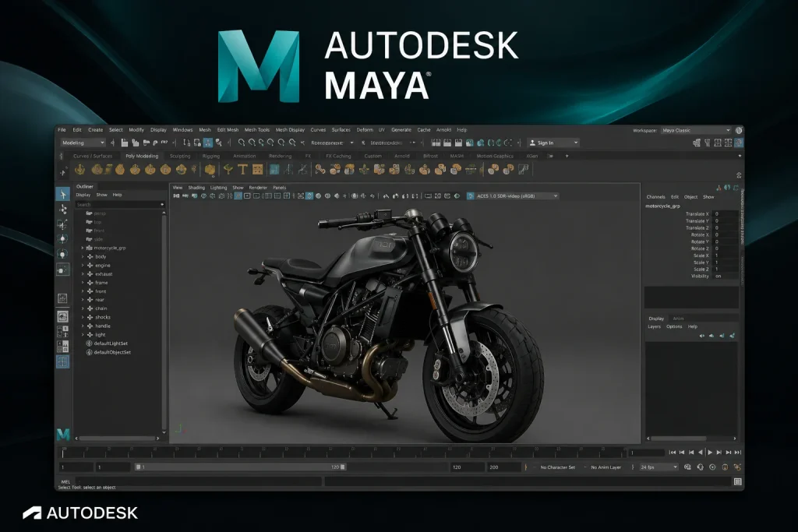Toggle the ACES color management icon
Image resolution: width=798 pixels, height=532 pixels.
click(x=470, y=196)
